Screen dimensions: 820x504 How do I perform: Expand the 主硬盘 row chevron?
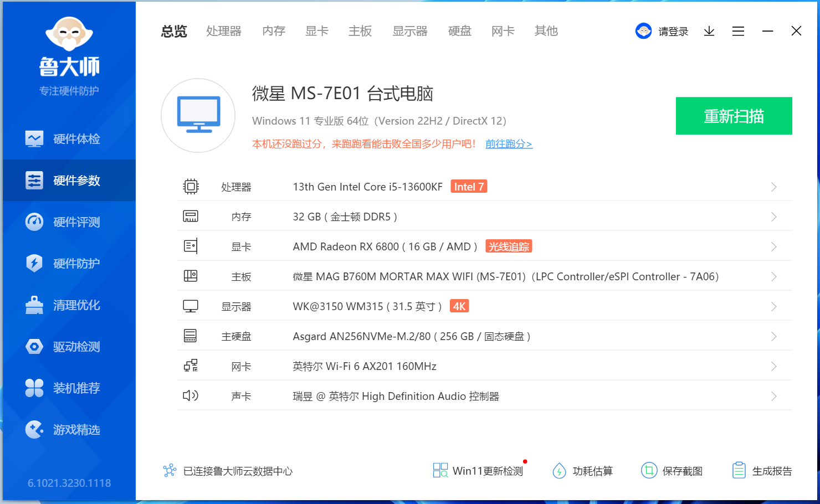[774, 337]
